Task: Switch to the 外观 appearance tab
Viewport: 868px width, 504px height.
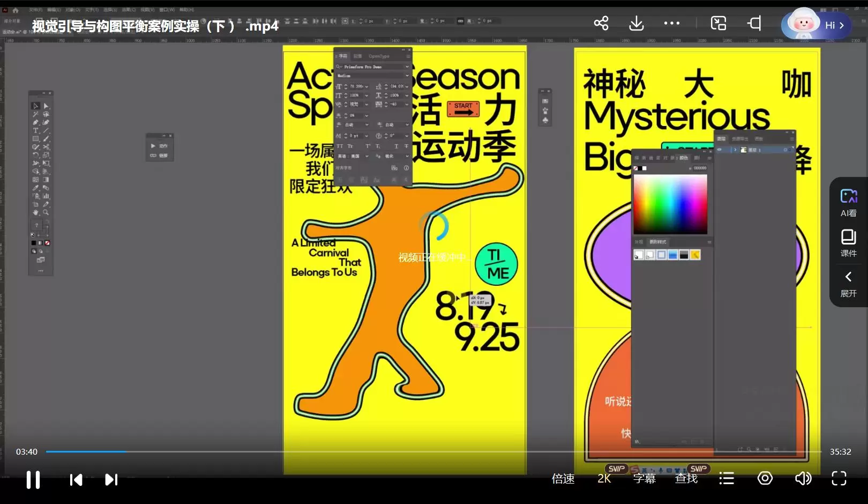Action: click(639, 242)
